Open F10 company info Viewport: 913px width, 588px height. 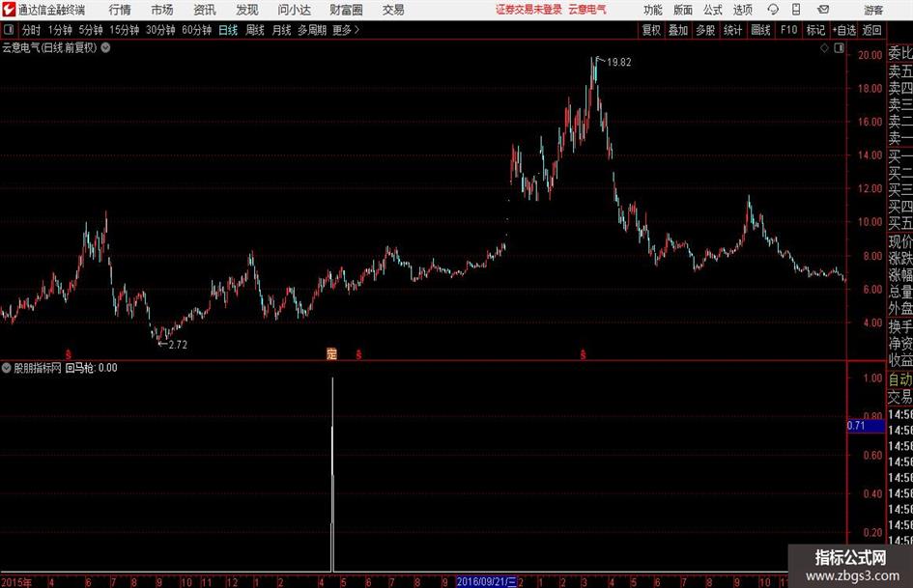[788, 30]
